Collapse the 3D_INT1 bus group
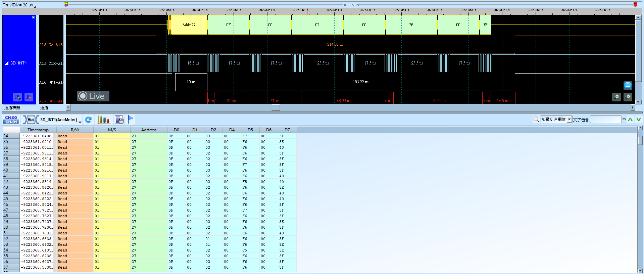This screenshot has height=274, width=644. click(6, 63)
